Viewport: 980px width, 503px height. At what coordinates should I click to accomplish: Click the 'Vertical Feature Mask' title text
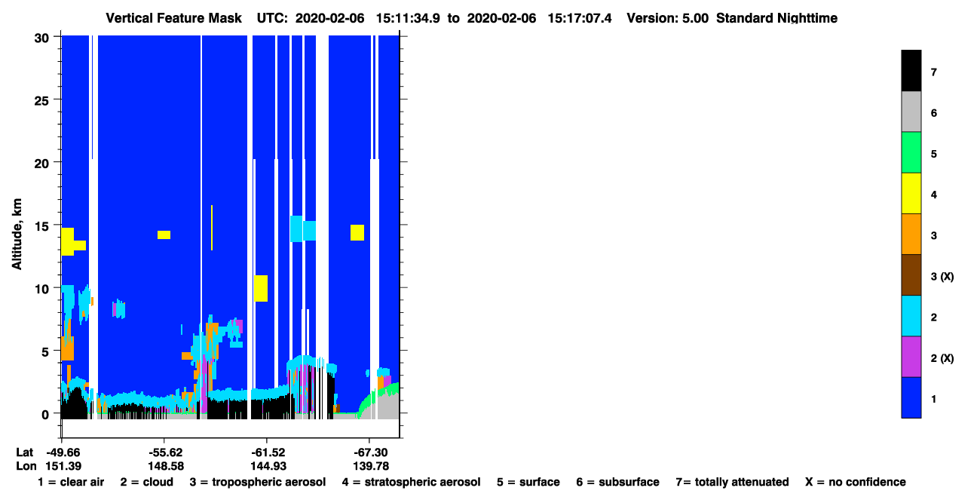pyautogui.click(x=174, y=17)
